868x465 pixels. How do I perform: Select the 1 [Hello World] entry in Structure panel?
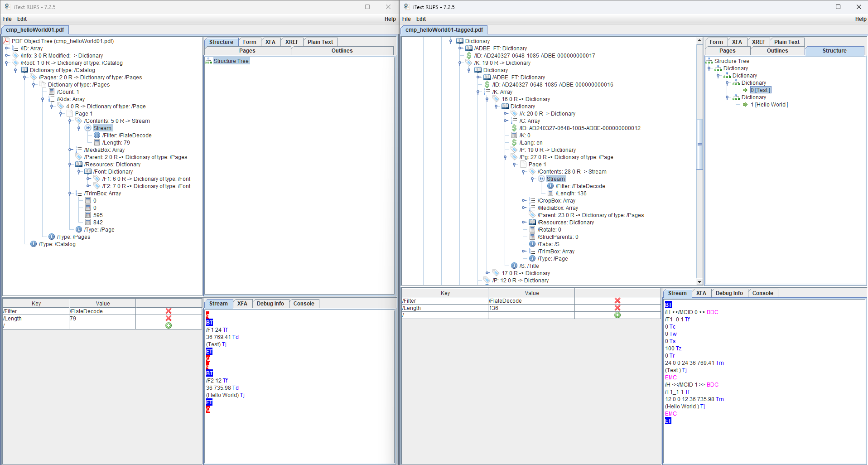[x=769, y=105]
